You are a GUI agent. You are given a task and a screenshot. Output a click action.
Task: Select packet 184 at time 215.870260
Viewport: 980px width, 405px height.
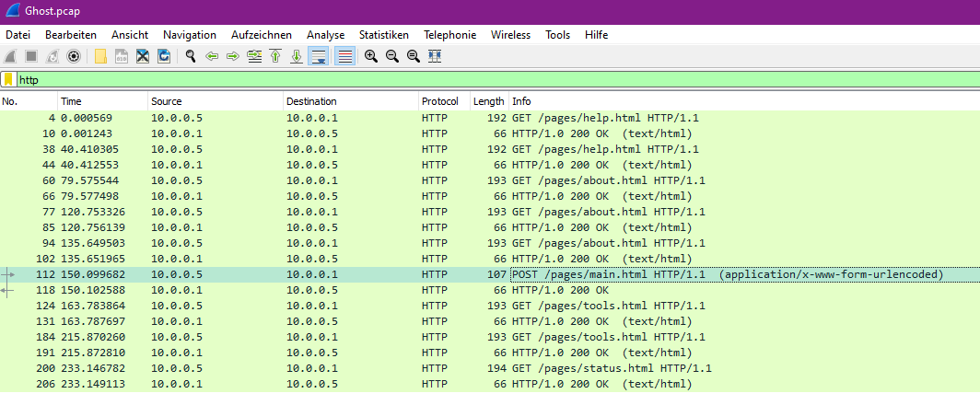[490, 337]
